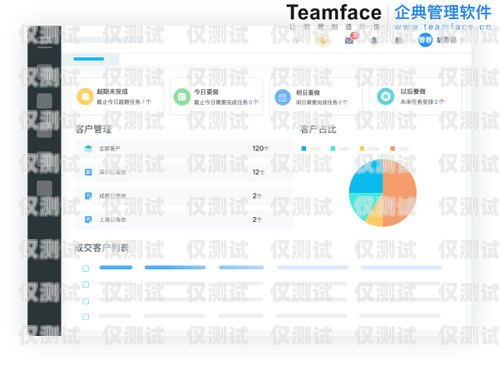Click the cyan legend swatch under 客户占比

pyautogui.click(x=333, y=148)
